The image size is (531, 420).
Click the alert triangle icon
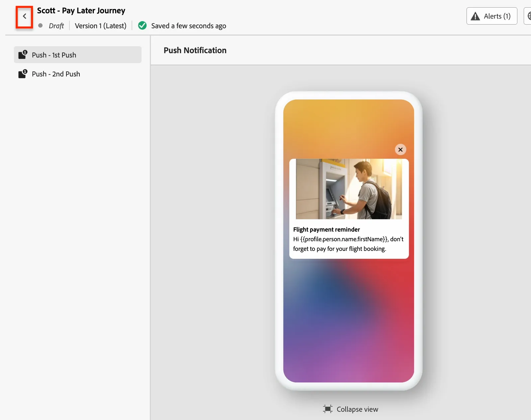476,16
